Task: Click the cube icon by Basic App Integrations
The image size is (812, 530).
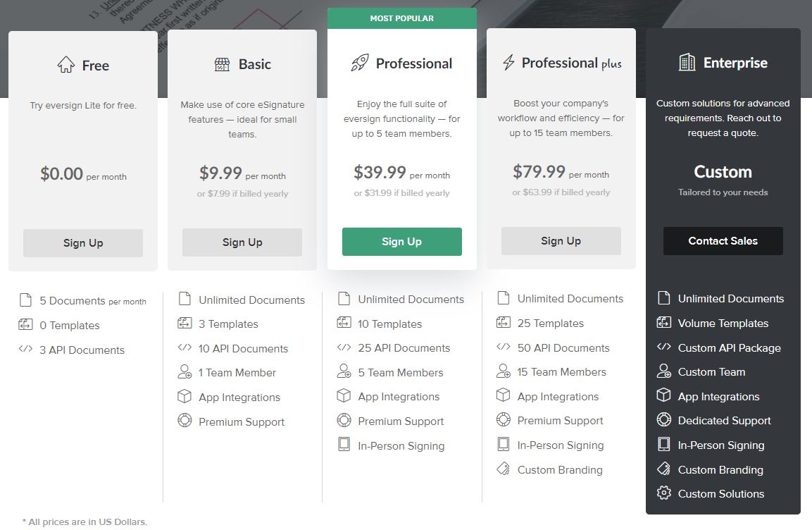Action: click(x=185, y=396)
